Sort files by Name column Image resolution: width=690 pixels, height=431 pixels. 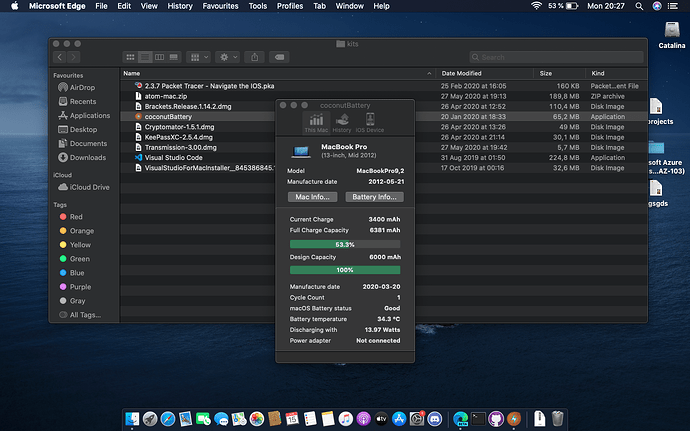pyautogui.click(x=278, y=74)
